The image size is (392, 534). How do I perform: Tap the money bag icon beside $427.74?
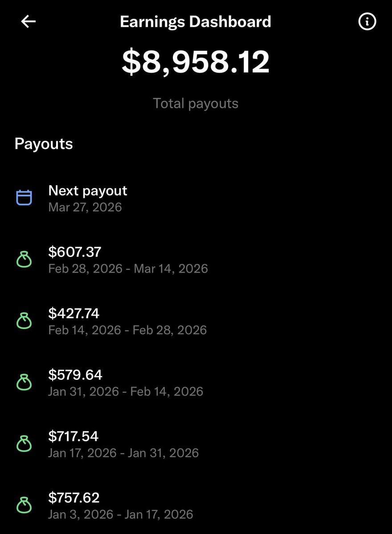[x=24, y=321]
